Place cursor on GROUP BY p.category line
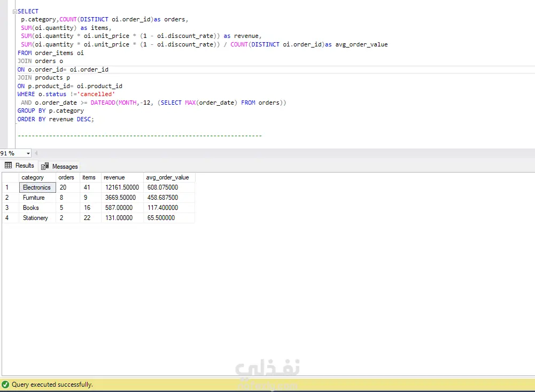 50,111
